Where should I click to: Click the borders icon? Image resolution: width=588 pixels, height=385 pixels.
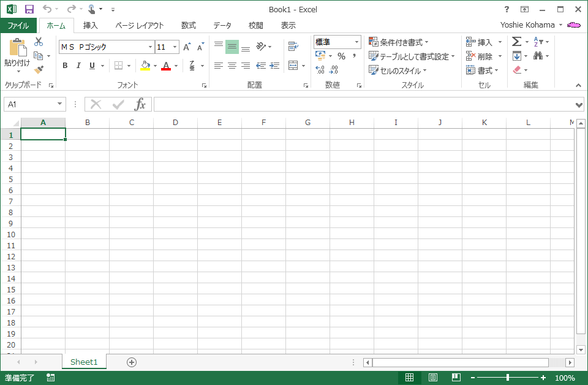point(118,66)
